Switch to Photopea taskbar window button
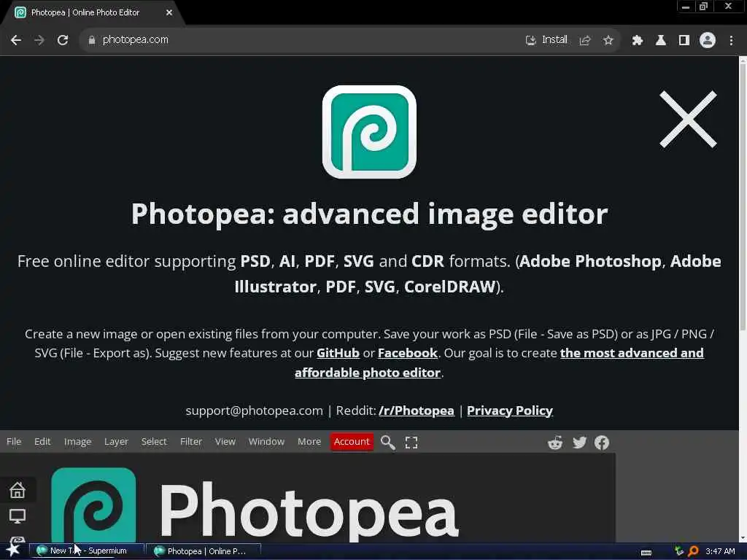This screenshot has height=560, width=747. click(204, 551)
